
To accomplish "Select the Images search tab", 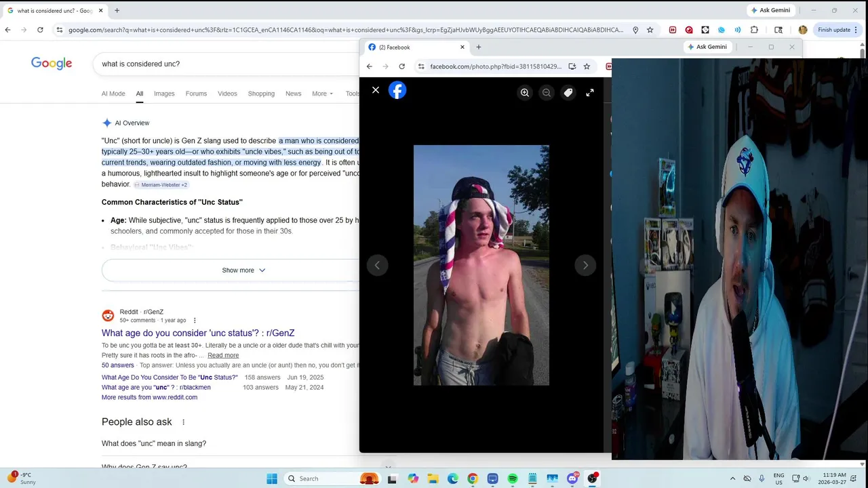I will [x=164, y=94].
